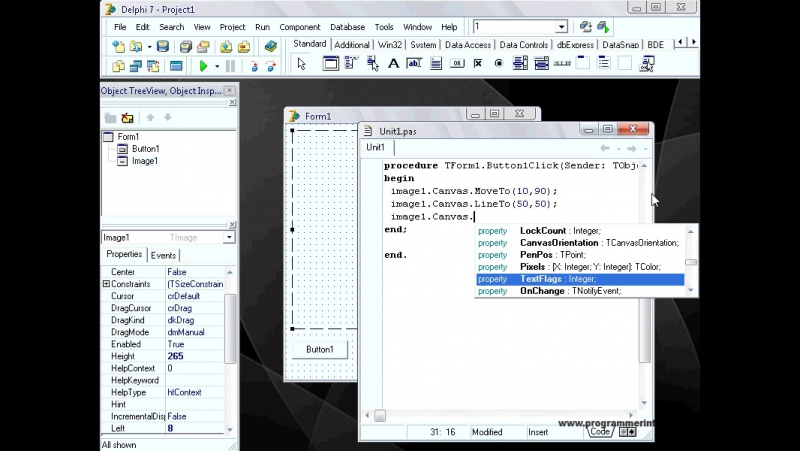800x451 pixels.
Task: Switch to Events tab in Object Inspector
Action: coord(163,256)
